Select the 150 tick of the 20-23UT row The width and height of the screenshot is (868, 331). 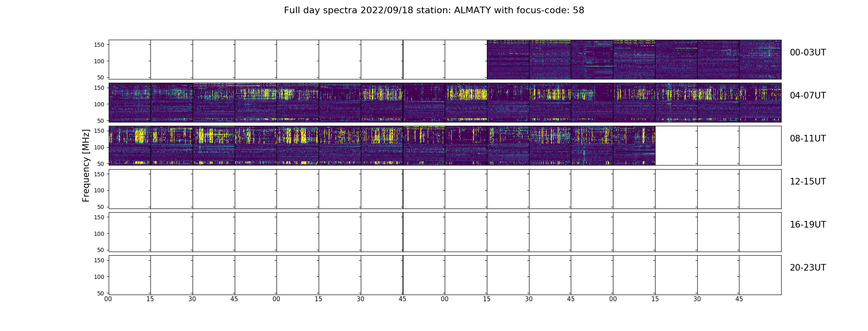pos(100,260)
